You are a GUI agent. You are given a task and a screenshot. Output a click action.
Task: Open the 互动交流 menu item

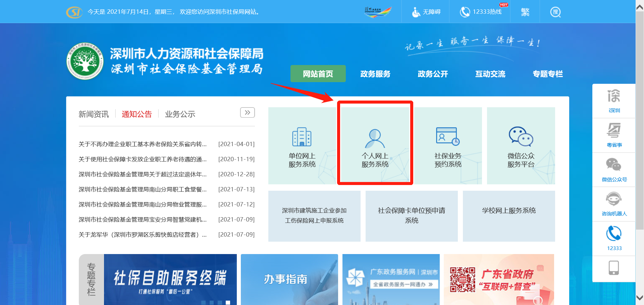[490, 74]
